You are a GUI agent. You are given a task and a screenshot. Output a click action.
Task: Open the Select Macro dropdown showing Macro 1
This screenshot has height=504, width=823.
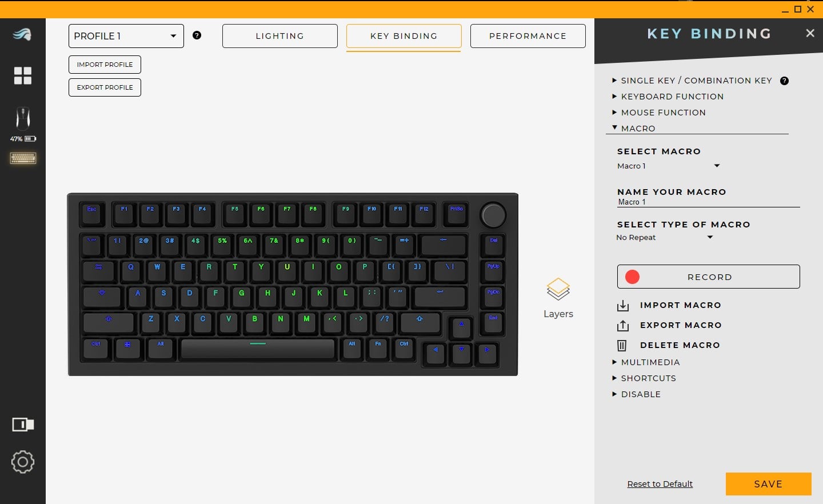(668, 166)
